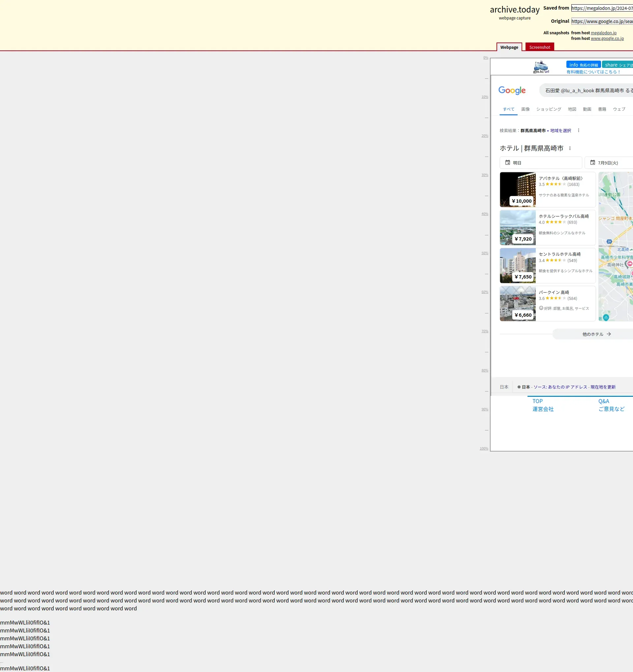Screen dimensions: 633x672
Task: Switch to the Screenshot tab
Action: click(x=539, y=47)
